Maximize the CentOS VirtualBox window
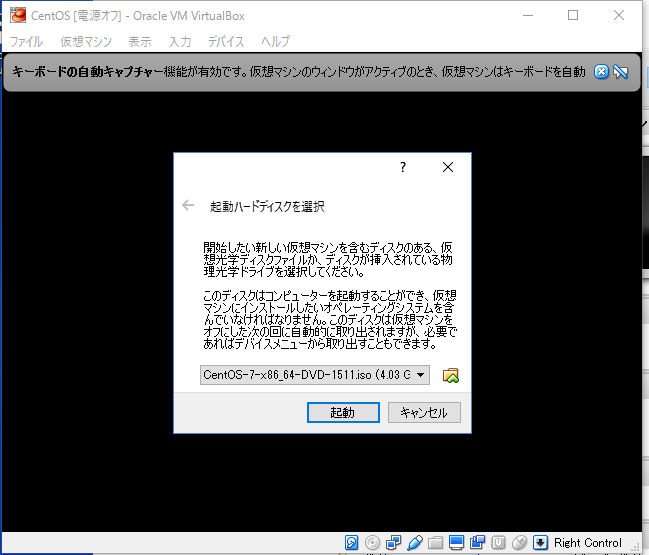This screenshot has width=649, height=555. [573, 15]
